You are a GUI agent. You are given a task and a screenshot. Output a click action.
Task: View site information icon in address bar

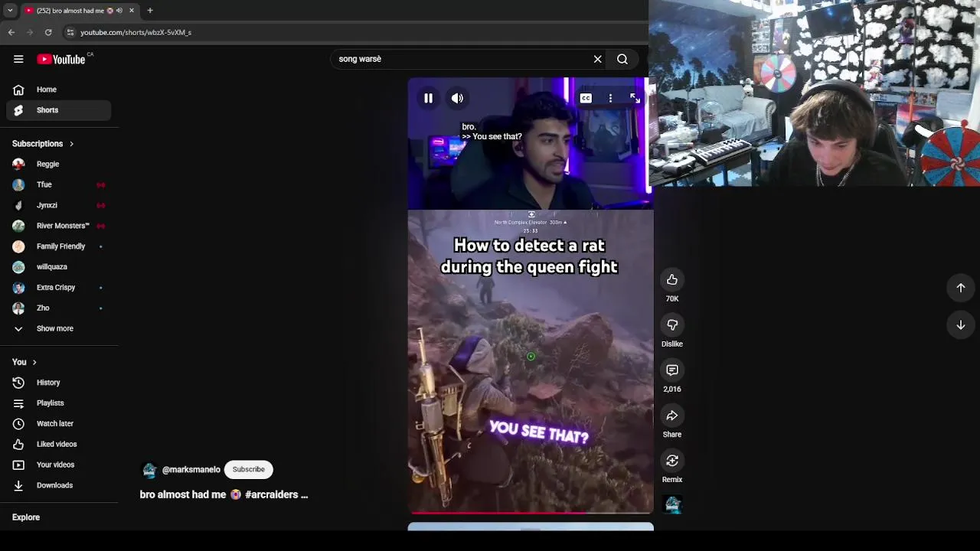[70, 32]
